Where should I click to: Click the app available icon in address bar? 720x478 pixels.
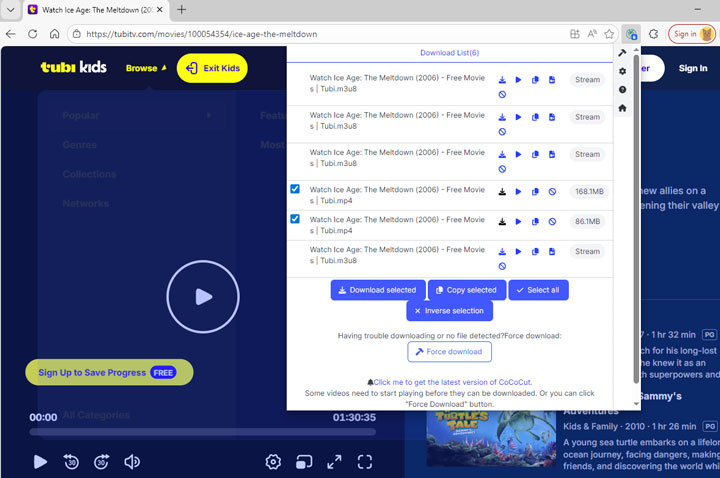tap(575, 34)
